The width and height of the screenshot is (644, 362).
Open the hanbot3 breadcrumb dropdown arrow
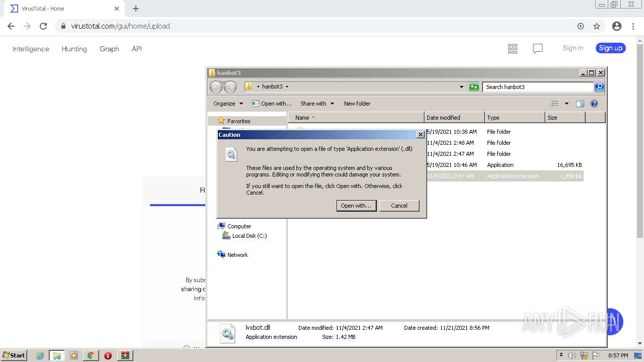tap(287, 86)
